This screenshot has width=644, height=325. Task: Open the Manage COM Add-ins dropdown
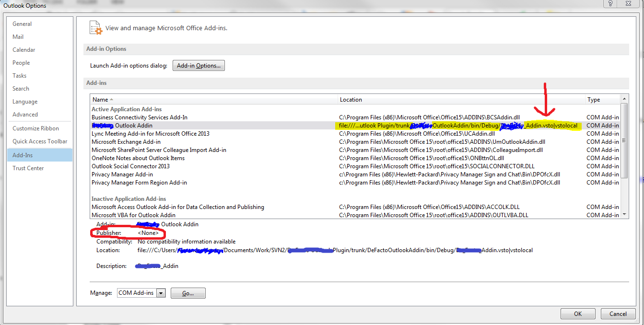161,293
